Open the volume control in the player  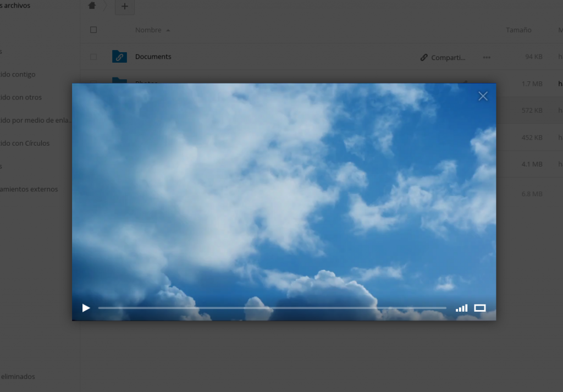(461, 308)
